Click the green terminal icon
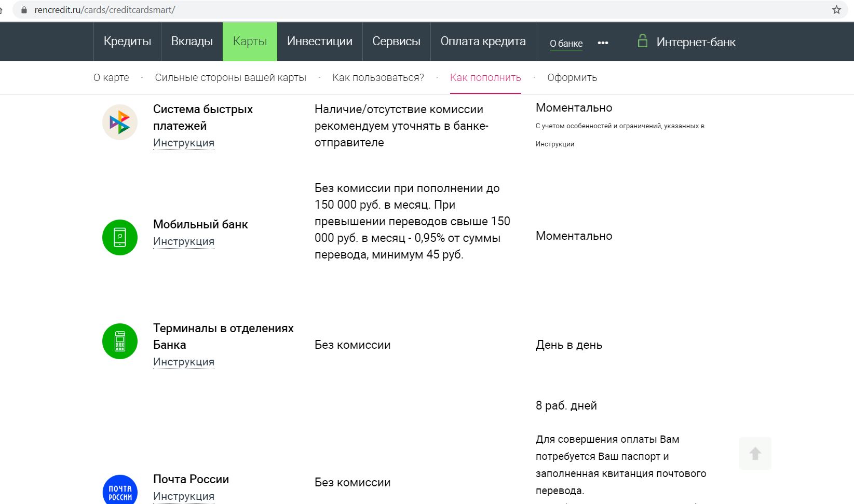Viewport: 854px width, 504px height. point(120,341)
